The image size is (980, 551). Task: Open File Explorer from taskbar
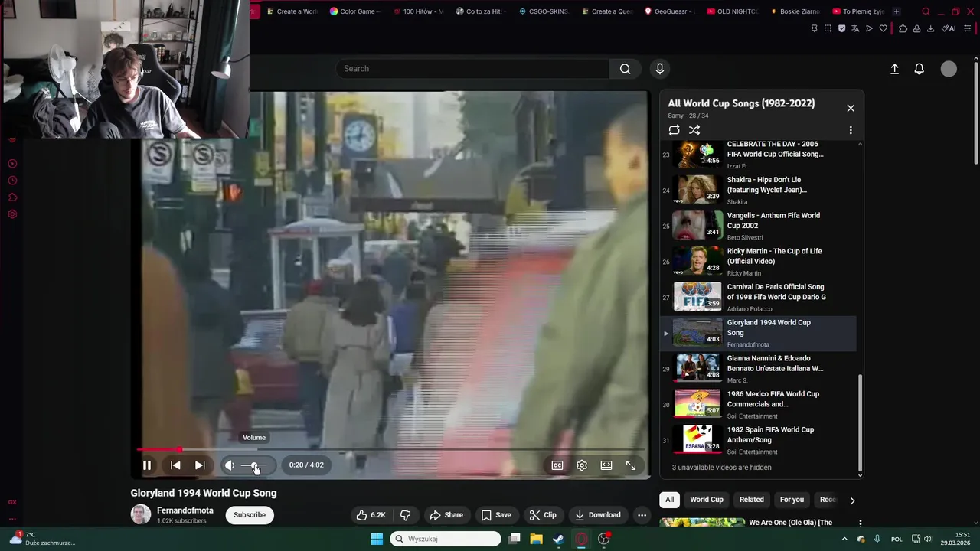tap(537, 539)
